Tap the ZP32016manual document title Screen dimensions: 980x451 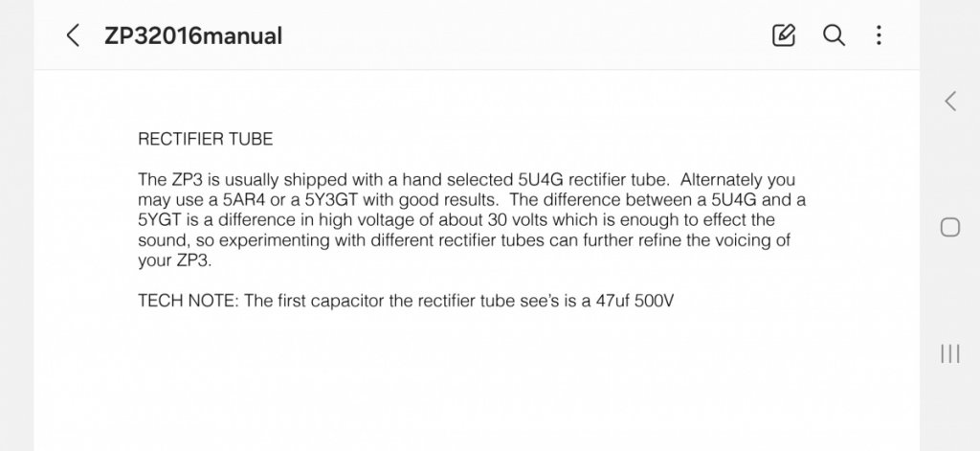(193, 36)
